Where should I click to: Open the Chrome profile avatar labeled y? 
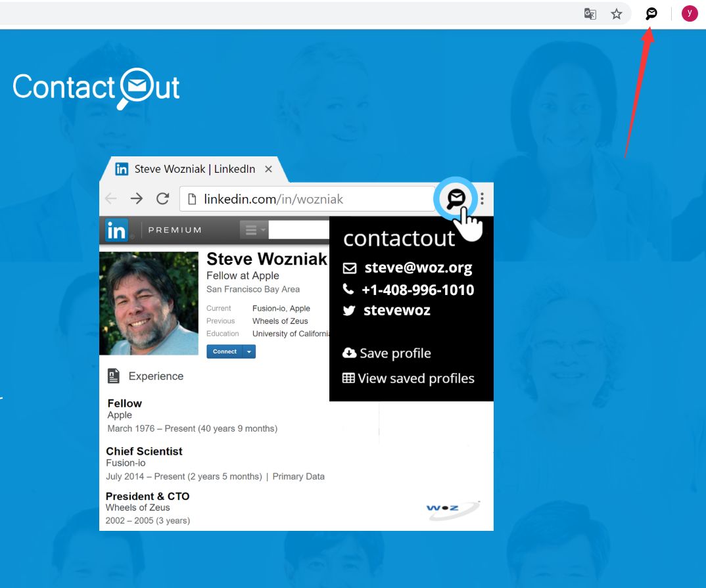point(689,13)
